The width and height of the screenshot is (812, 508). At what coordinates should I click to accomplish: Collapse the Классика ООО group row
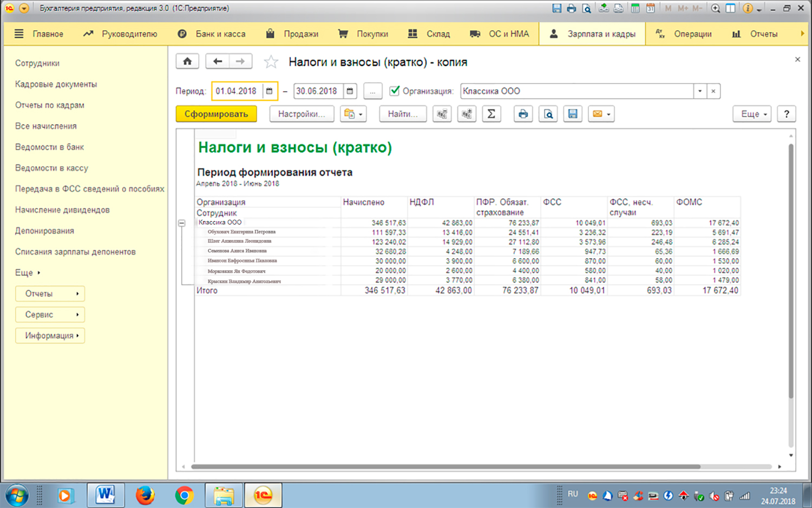pos(182,223)
